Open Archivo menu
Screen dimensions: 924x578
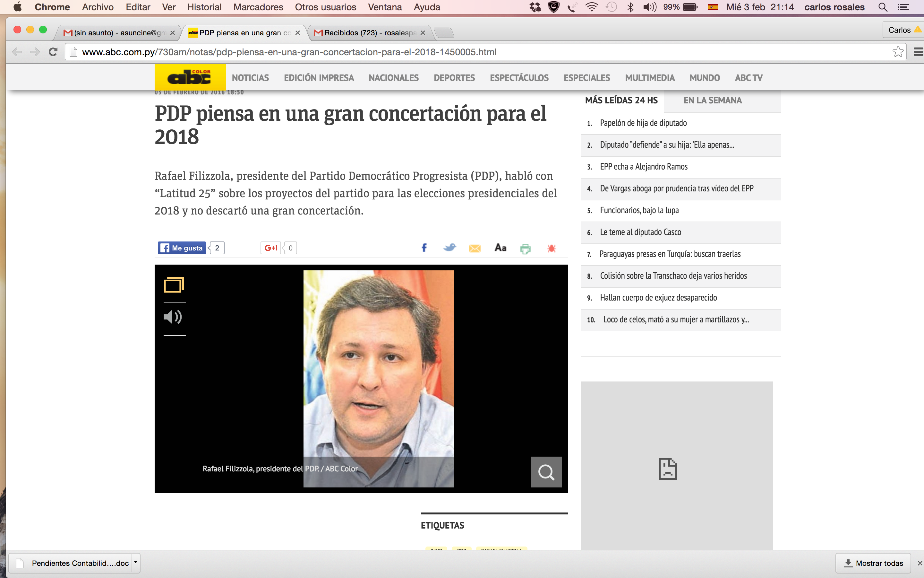click(98, 7)
